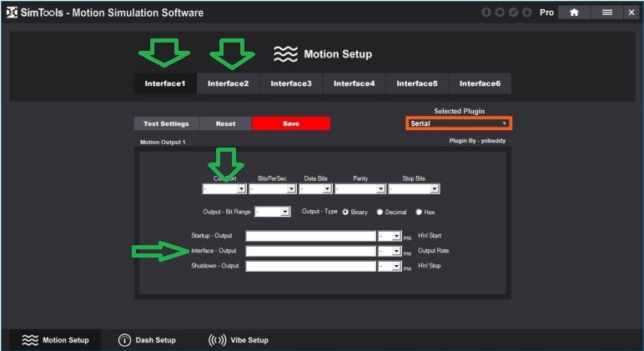Open the ComPort dropdown
The image size is (644, 351).
pos(224,188)
